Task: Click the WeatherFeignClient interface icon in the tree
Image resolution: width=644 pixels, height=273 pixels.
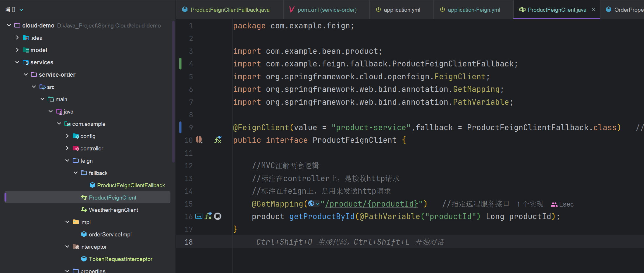Action: 84,210
